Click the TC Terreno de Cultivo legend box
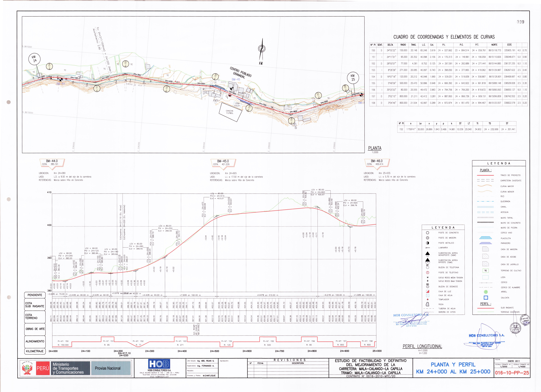Viewport: 541px width, 392px height. (485, 271)
